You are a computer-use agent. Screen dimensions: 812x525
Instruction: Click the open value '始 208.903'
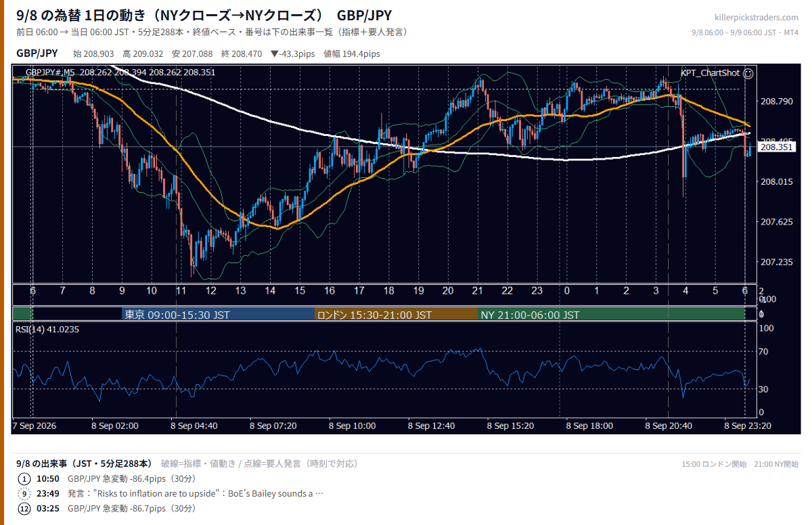[93, 54]
